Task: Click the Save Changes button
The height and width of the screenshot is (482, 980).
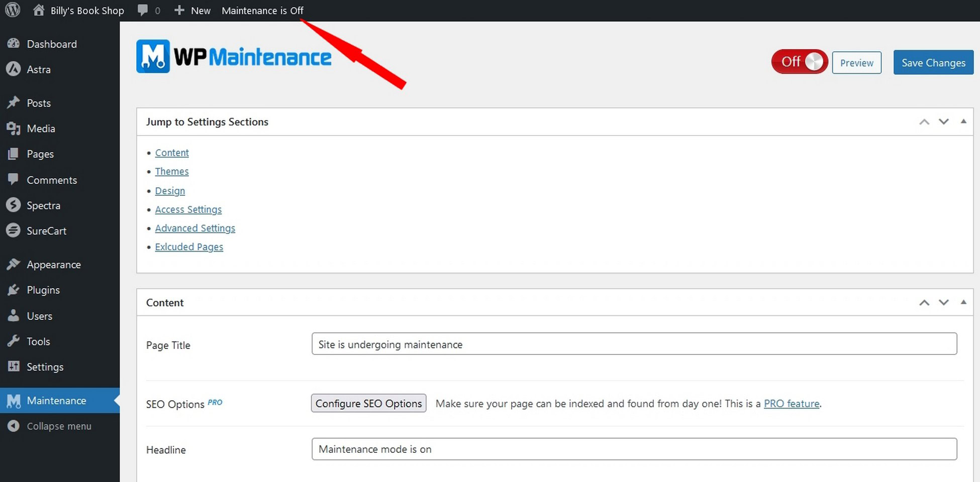Action: point(933,62)
